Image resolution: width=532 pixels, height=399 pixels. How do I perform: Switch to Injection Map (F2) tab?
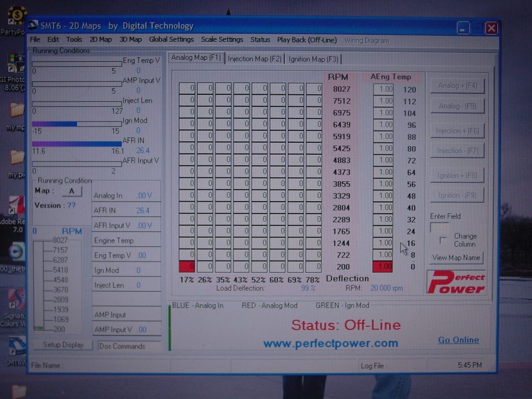(254, 59)
